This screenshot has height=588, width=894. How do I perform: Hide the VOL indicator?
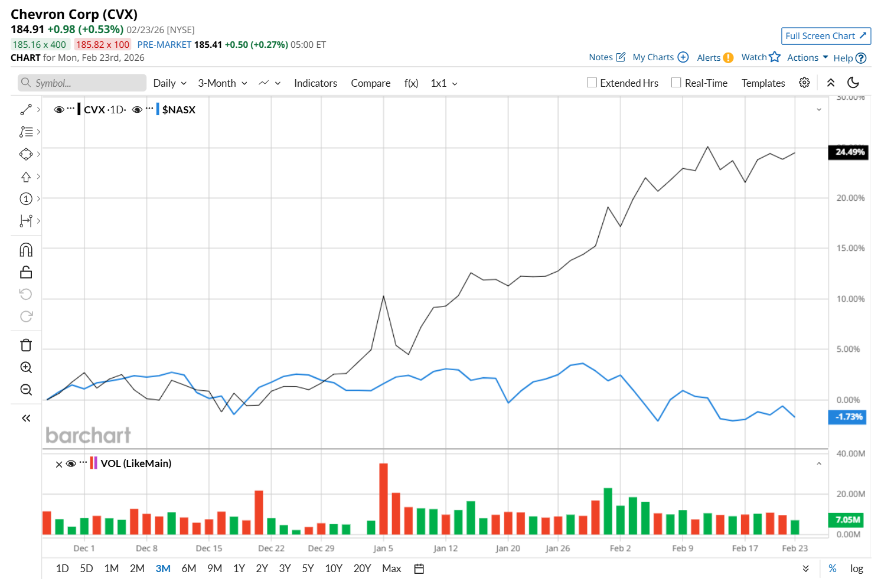point(71,463)
